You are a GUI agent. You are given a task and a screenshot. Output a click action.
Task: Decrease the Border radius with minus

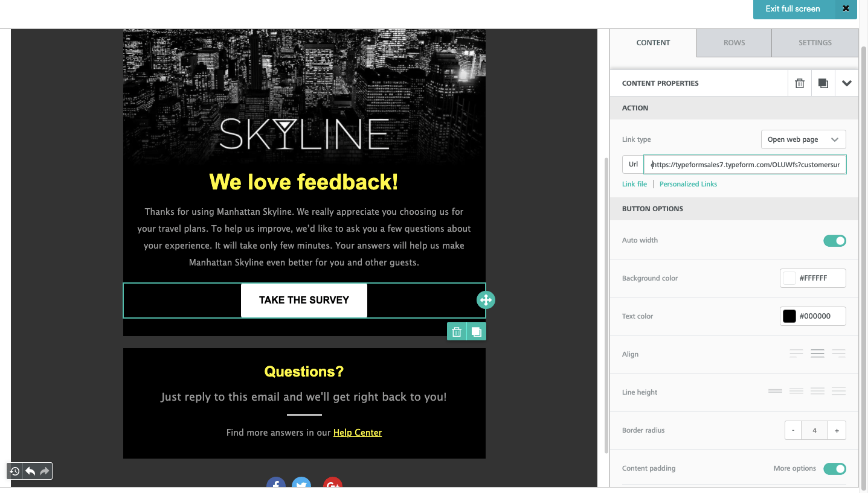pyautogui.click(x=793, y=430)
